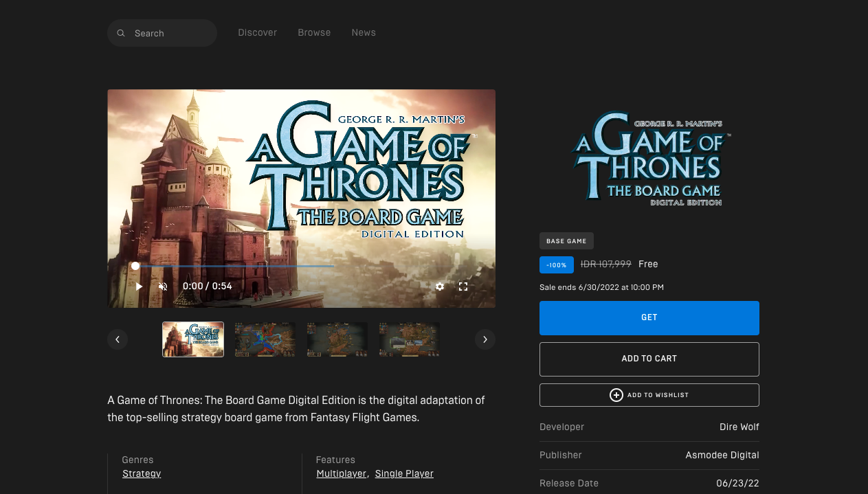Play the game trailer video
Screen dimensions: 868x494
point(139,287)
